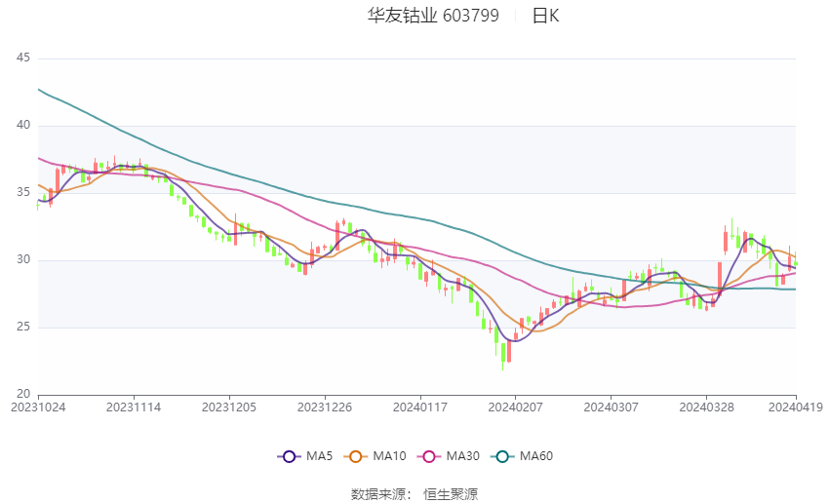Click the x-axis date label 20240328

pos(706,407)
